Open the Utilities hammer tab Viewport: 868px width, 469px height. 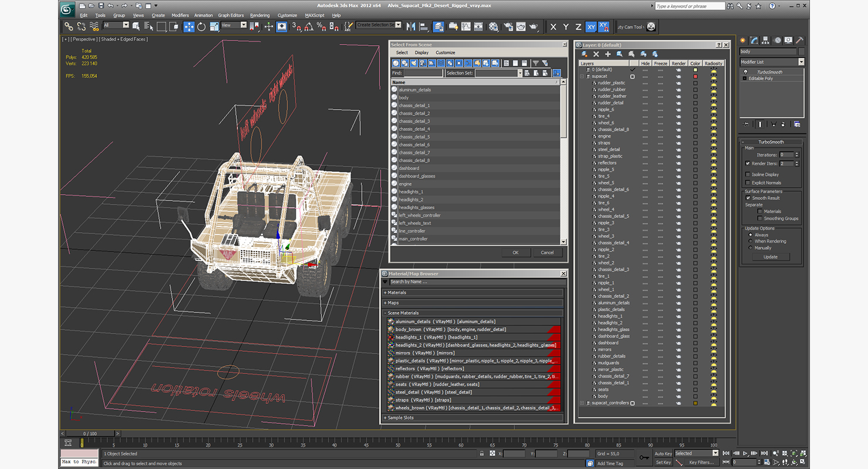coord(799,40)
